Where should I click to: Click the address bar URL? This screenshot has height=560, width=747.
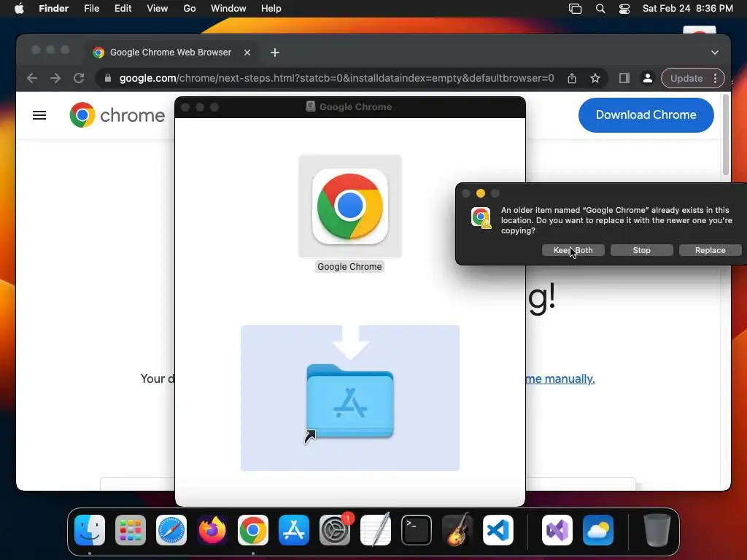click(x=336, y=78)
